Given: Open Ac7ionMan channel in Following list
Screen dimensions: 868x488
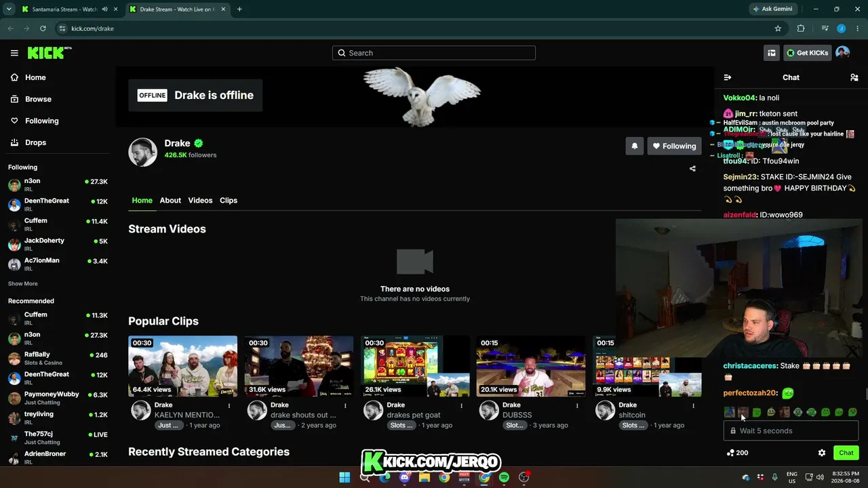Looking at the screenshot, I should (58, 264).
